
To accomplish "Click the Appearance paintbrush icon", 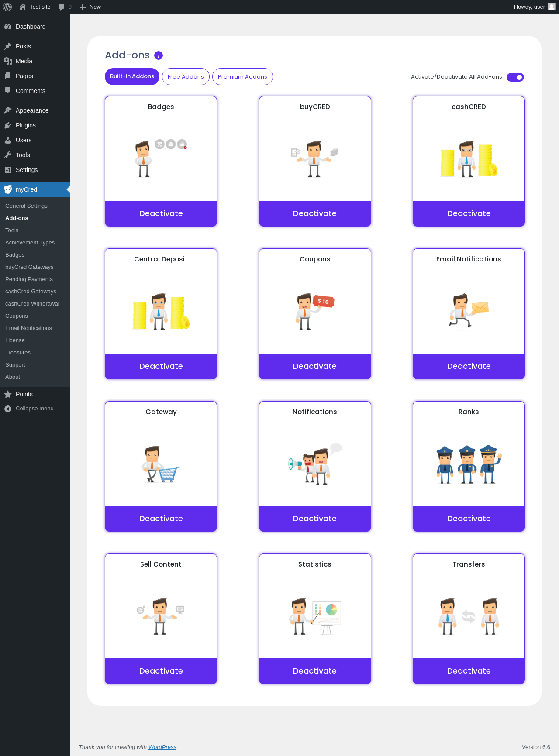I will point(8,110).
